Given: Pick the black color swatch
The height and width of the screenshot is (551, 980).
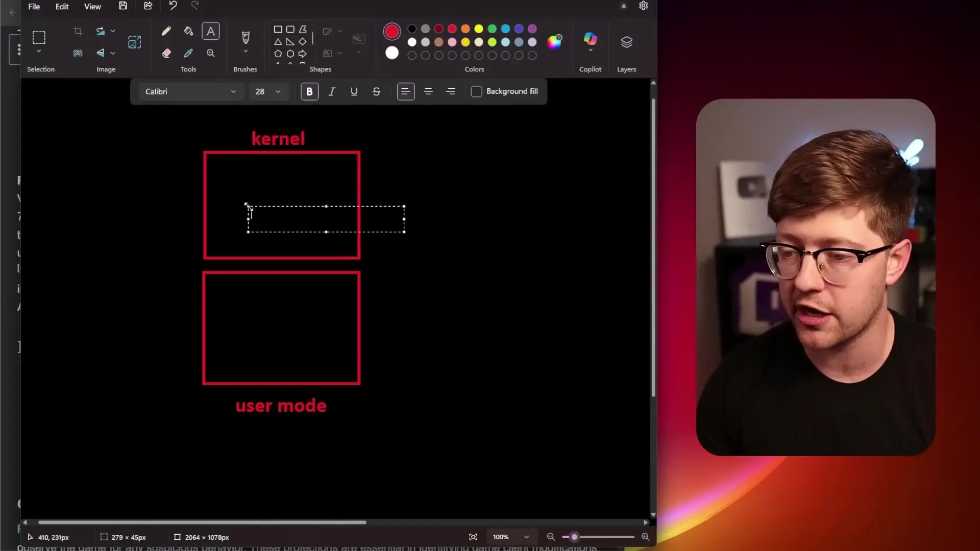Looking at the screenshot, I should click(412, 29).
